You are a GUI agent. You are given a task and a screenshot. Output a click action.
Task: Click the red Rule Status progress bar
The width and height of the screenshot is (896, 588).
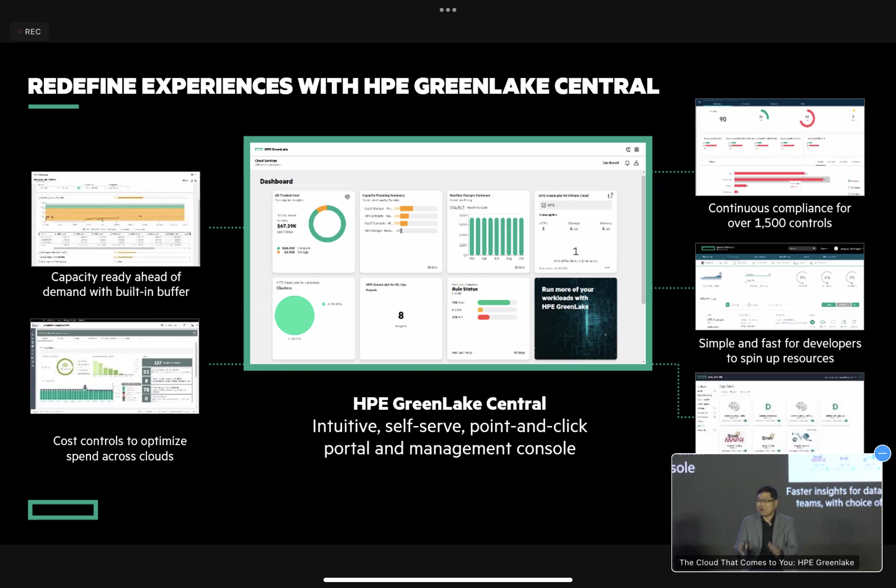click(x=484, y=317)
